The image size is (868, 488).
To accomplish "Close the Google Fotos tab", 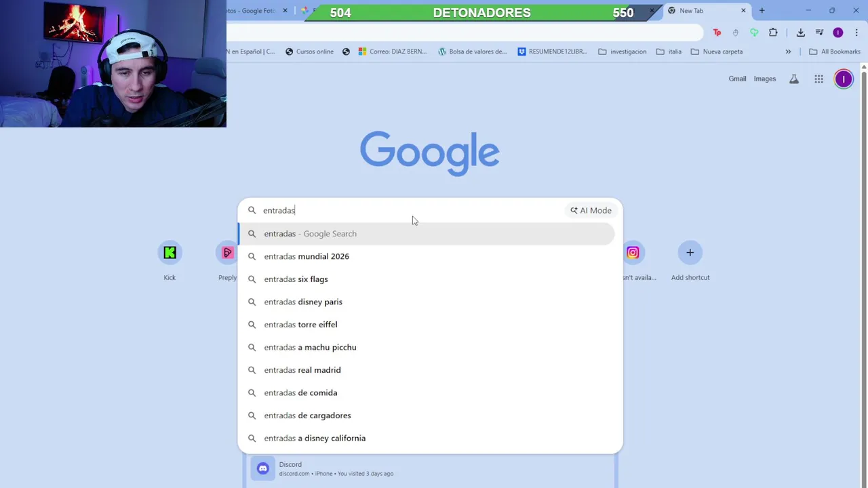I will point(285,11).
